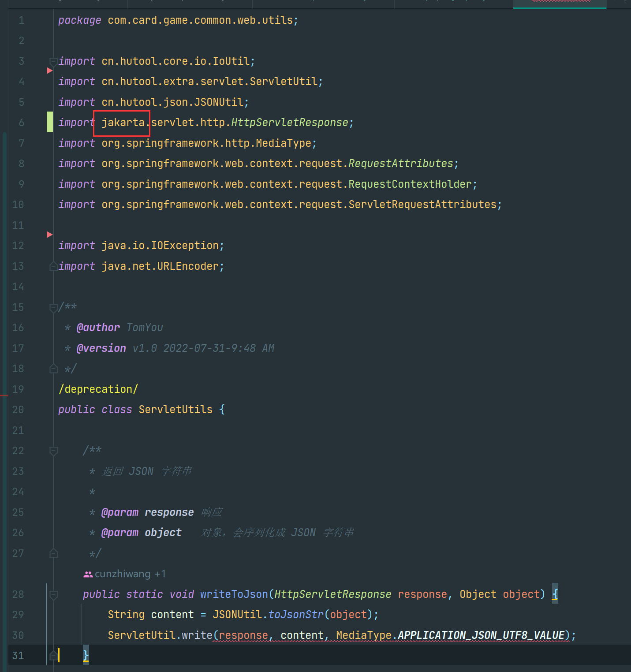Collapse the import block at line 3
631x672 pixels.
point(53,60)
